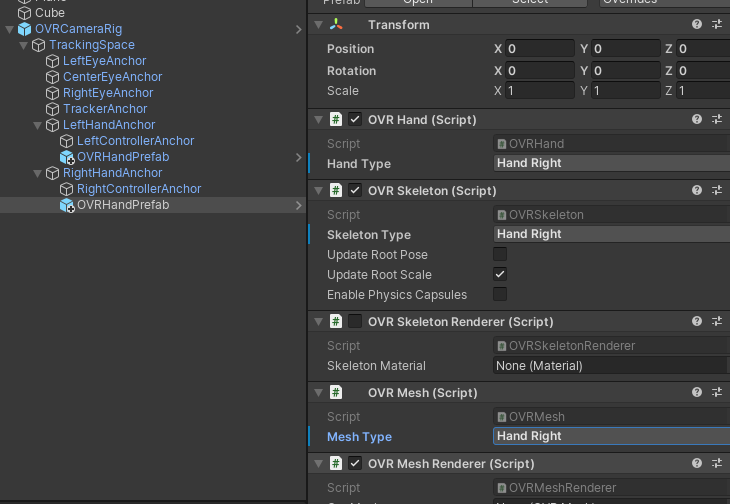Click the OVRCameraRig prefab cube icon

point(24,29)
